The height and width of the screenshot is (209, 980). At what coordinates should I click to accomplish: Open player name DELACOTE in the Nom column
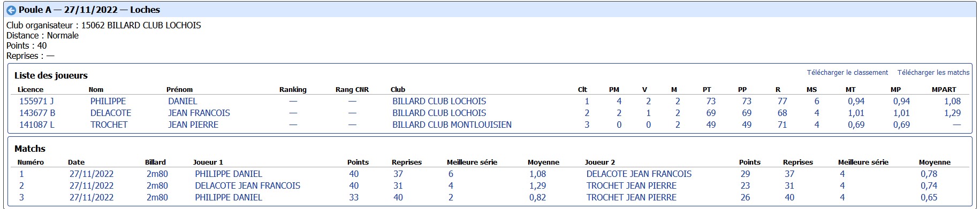pos(111,113)
